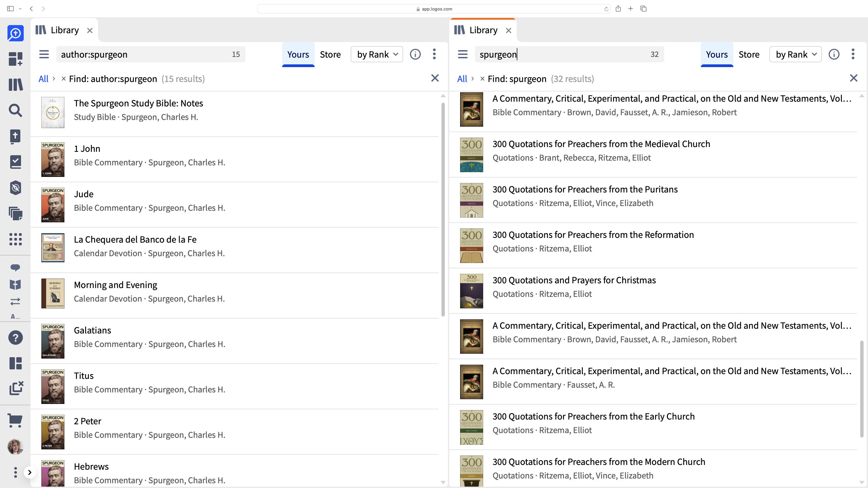
Task: Open the Bible book icon in sidebar
Action: click(x=15, y=137)
